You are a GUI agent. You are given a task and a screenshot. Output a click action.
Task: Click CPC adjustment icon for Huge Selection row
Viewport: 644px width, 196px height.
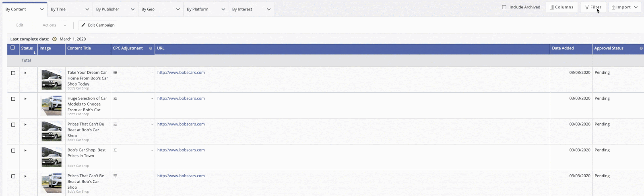pyautogui.click(x=115, y=98)
